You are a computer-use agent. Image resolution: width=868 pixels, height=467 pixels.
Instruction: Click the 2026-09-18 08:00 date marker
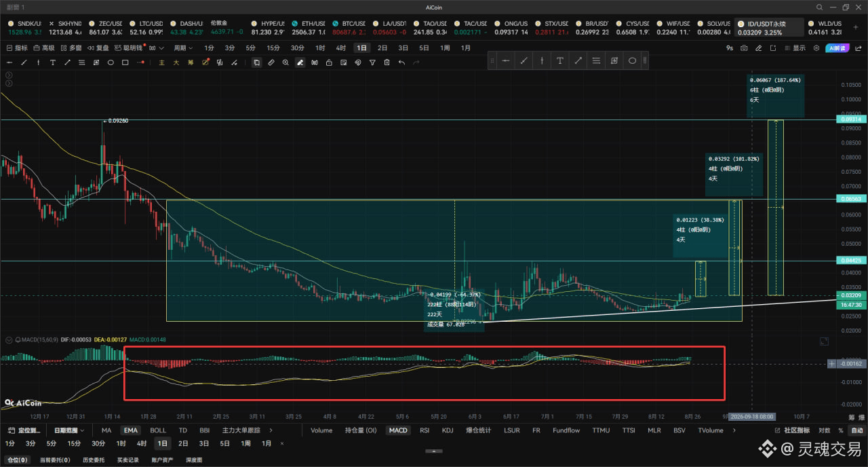point(751,415)
